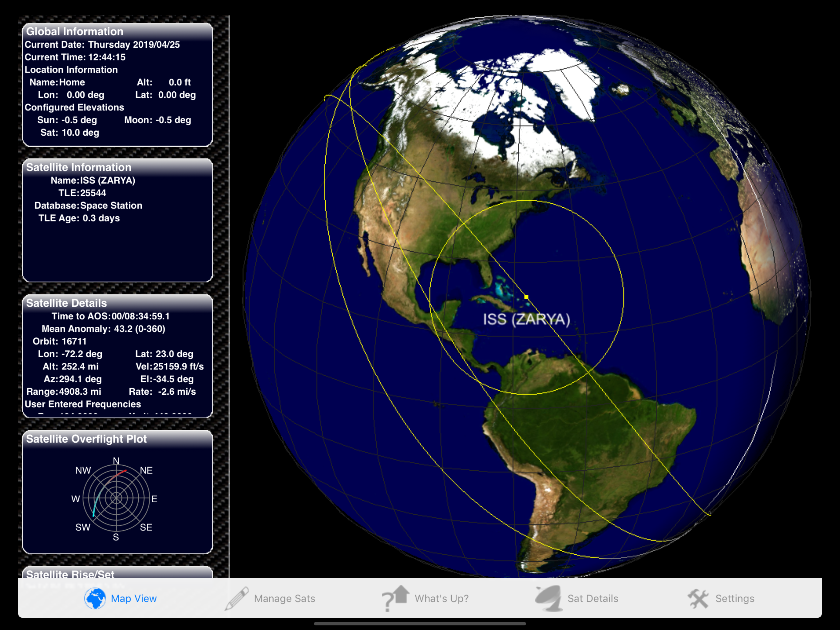Switch to the Map View tab
The image size is (840, 630).
[121, 598]
